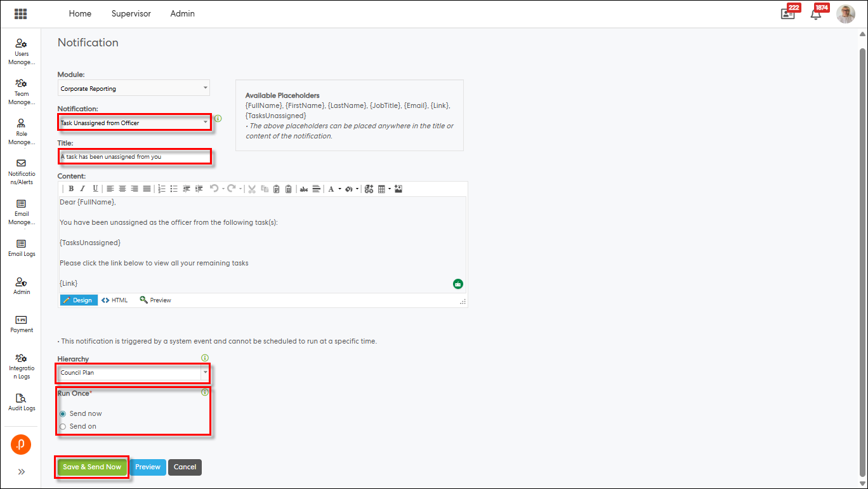Screen dimensions: 868x489
Task: Open the font color picker in toolbar
Action: pyautogui.click(x=331, y=189)
